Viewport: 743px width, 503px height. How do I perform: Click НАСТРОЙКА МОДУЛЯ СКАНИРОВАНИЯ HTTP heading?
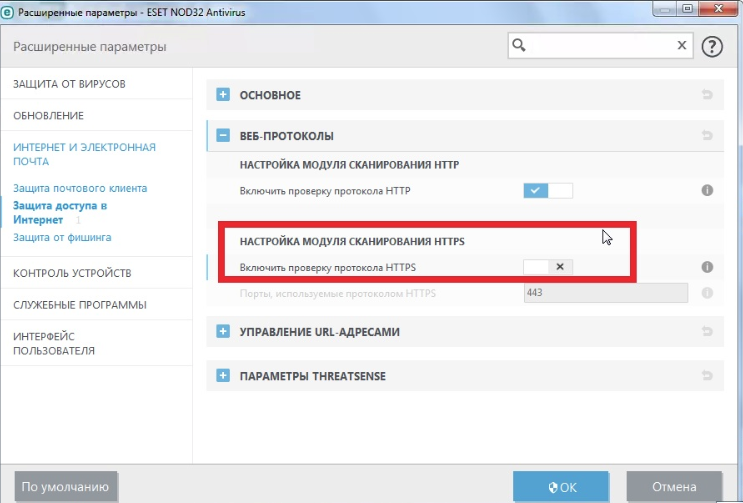click(x=349, y=165)
